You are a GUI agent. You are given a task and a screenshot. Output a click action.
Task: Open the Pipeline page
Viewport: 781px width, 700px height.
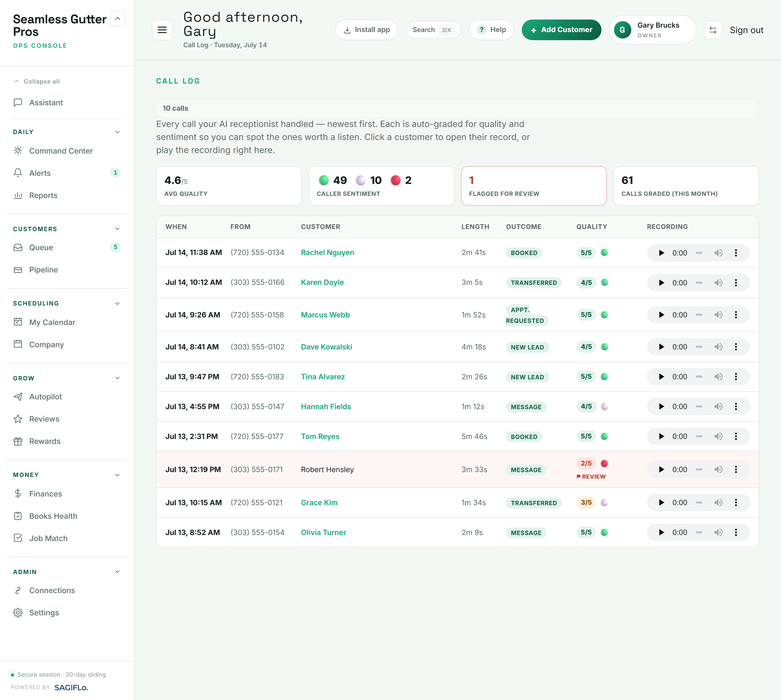pos(67,270)
